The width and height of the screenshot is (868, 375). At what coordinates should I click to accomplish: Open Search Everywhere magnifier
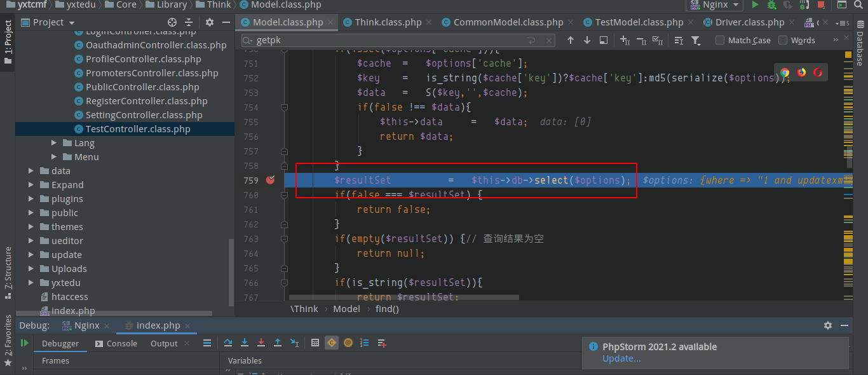pos(859,4)
